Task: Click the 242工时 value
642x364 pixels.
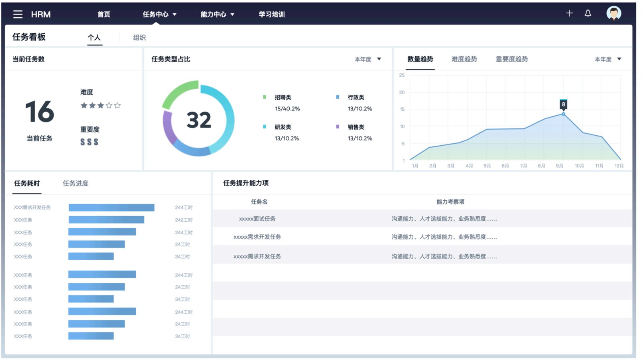Action: [184, 220]
